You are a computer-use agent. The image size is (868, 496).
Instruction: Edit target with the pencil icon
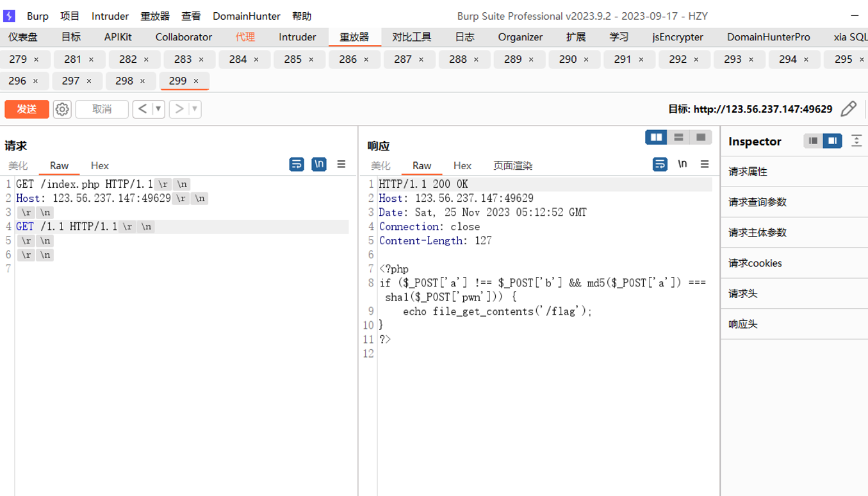(x=849, y=109)
